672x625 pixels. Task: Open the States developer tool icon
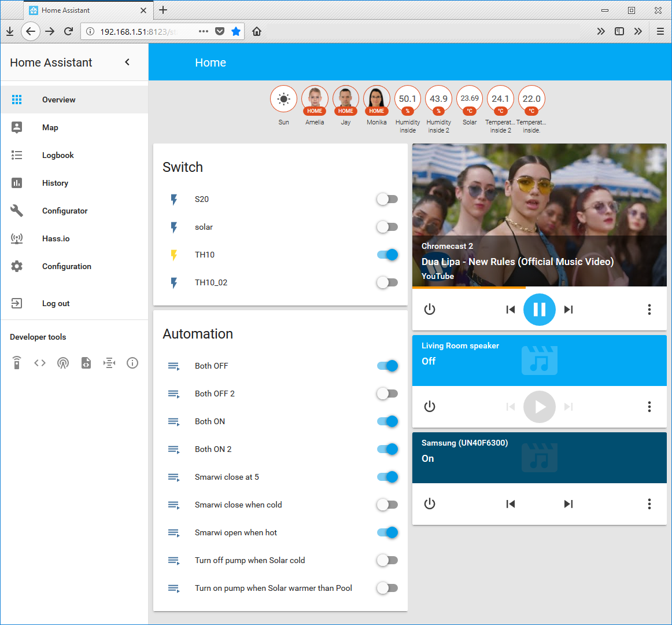tap(40, 363)
